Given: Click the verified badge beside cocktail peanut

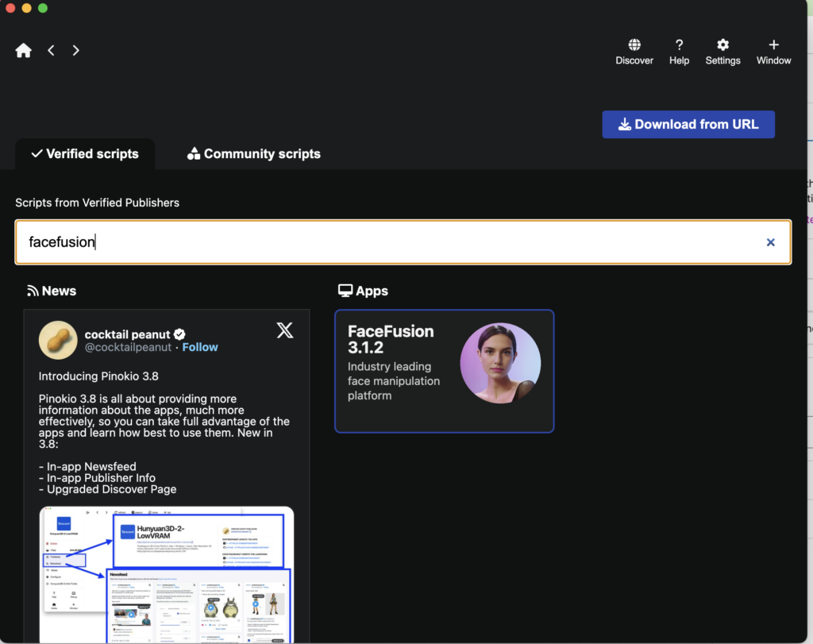Looking at the screenshot, I should click(x=179, y=334).
